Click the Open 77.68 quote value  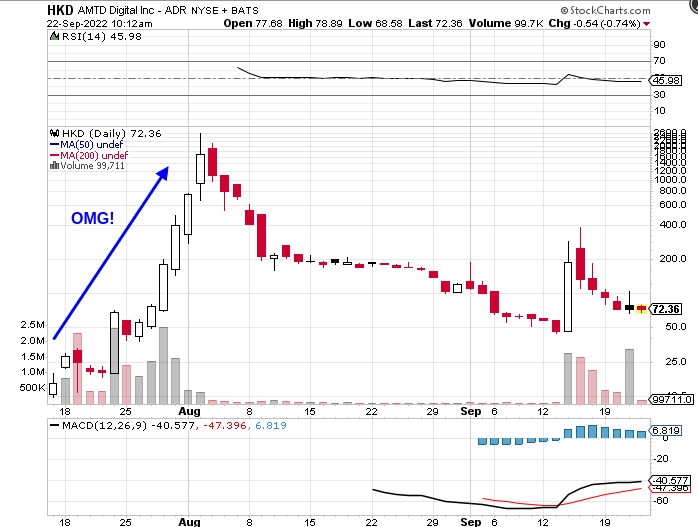click(x=253, y=24)
